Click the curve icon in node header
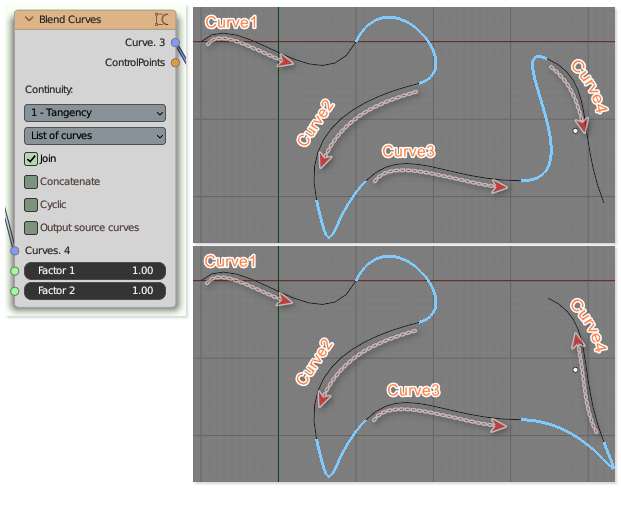The image size is (621, 527). [161, 19]
